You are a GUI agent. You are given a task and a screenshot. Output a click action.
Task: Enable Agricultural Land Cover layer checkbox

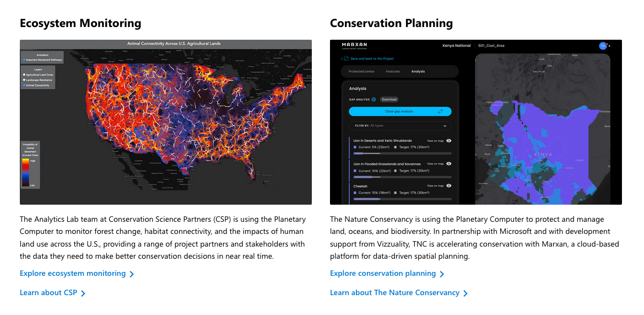click(x=24, y=74)
